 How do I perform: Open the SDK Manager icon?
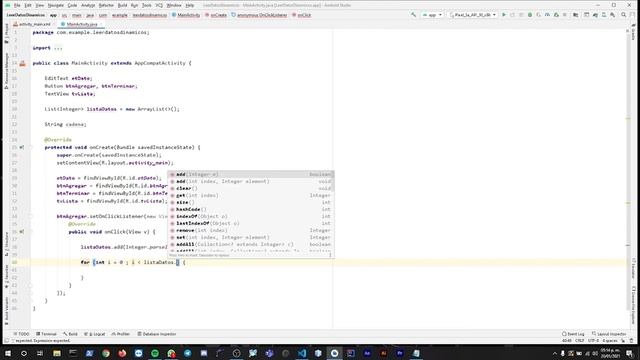click(x=613, y=15)
